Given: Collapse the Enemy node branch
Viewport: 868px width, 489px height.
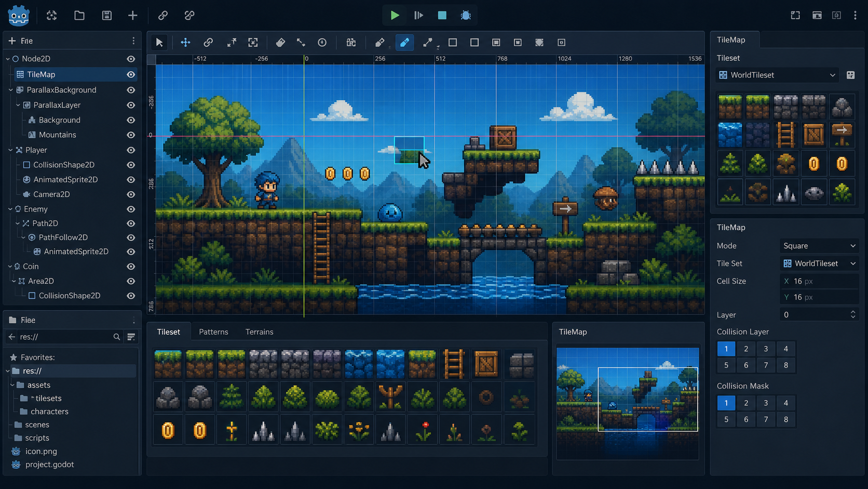Looking at the screenshot, I should point(10,209).
